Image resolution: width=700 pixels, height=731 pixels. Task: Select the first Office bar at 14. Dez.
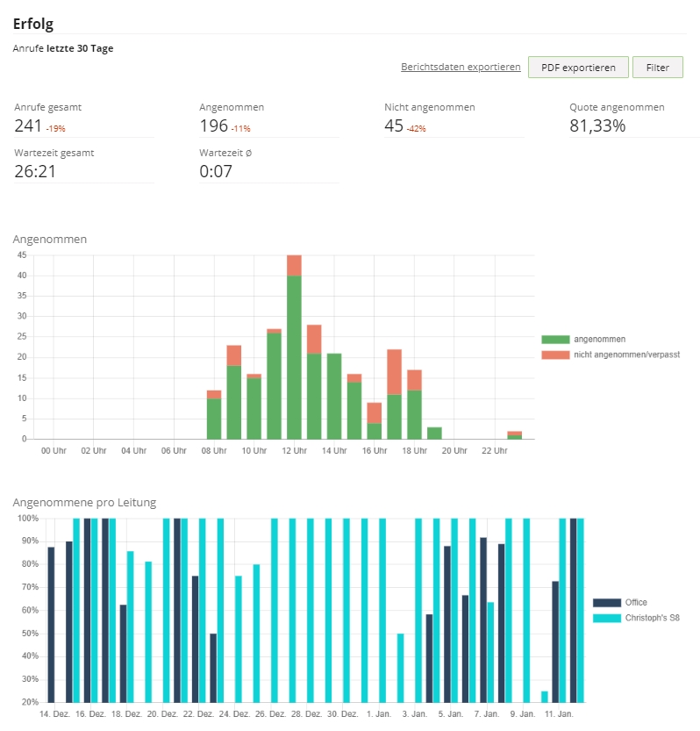pos(51,624)
